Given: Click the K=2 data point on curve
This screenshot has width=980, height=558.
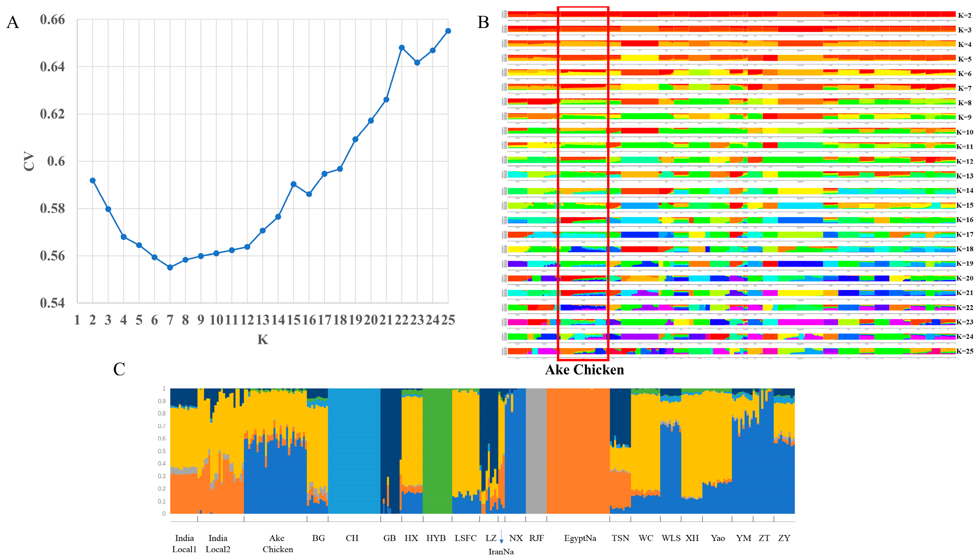Looking at the screenshot, I should coord(92,180).
